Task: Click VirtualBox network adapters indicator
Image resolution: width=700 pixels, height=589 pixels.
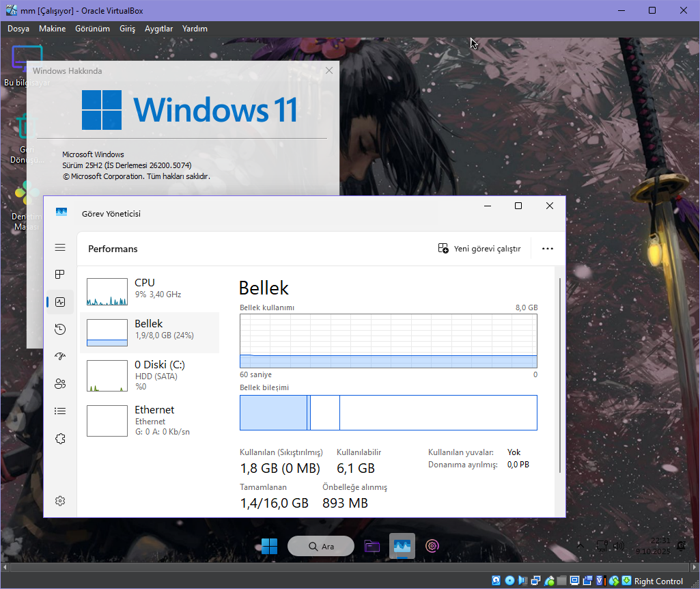Action: pyautogui.click(x=535, y=581)
